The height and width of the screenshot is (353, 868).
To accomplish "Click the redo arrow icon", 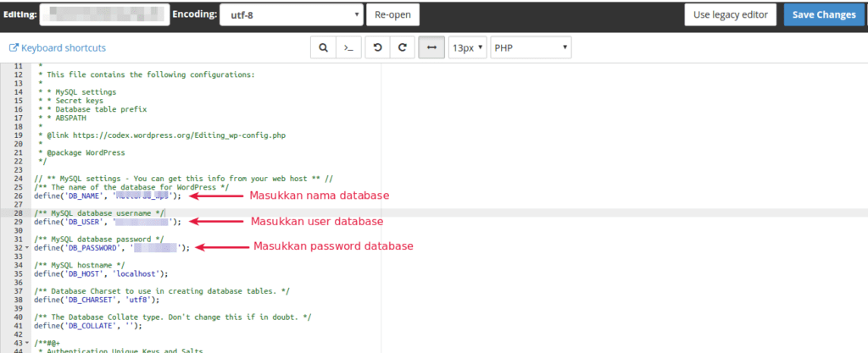I will 402,48.
